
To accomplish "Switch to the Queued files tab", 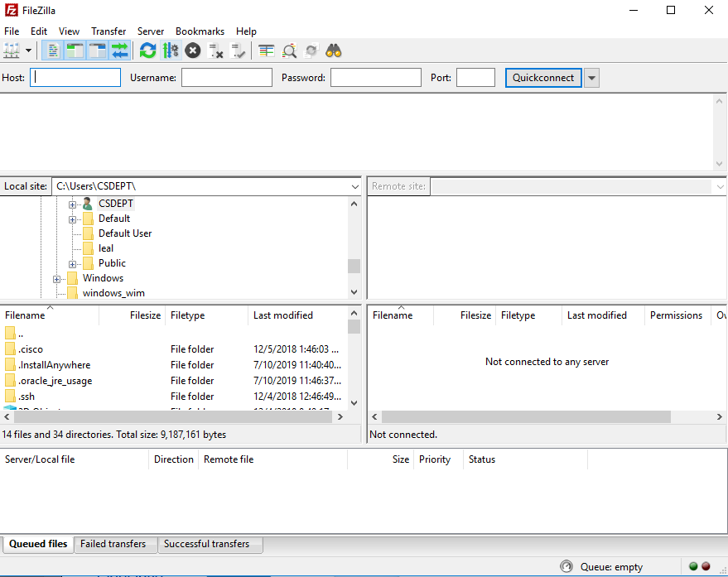I will 38,544.
